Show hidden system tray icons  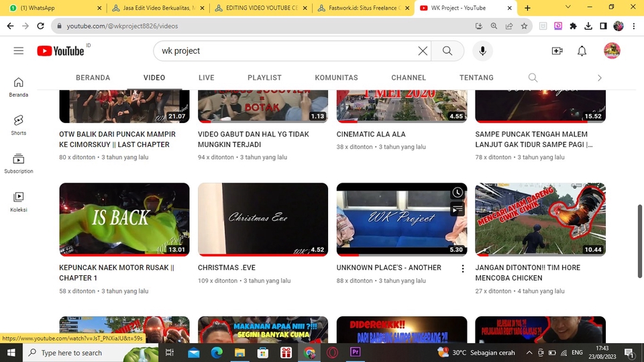529,353
